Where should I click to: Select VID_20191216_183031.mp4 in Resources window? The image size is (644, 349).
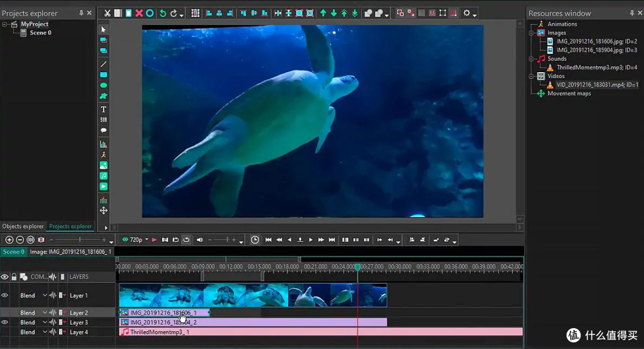coord(597,85)
